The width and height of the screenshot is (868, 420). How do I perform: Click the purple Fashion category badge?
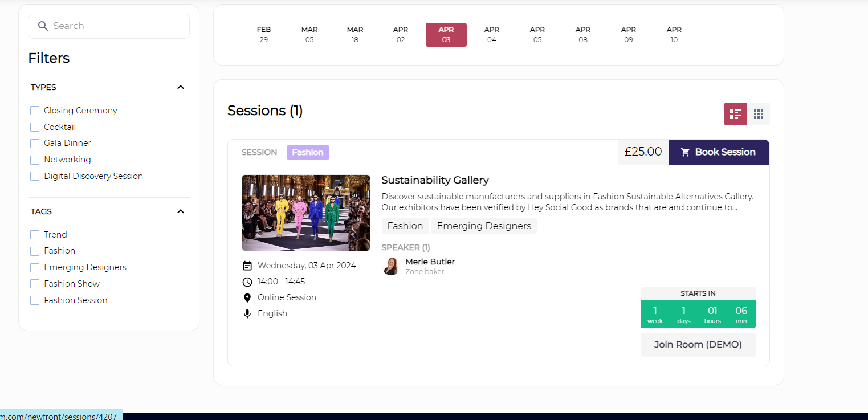coord(308,152)
